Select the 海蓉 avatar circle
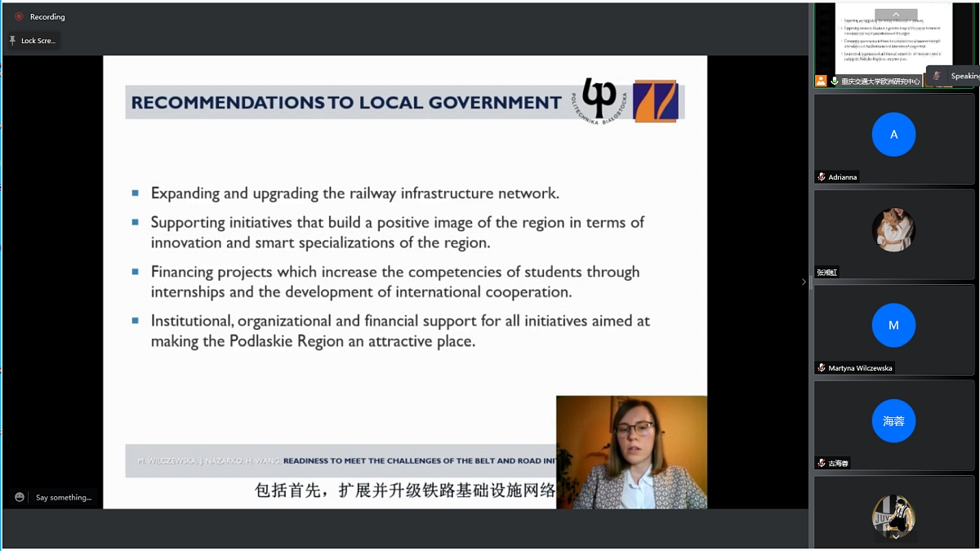980x551 pixels. [893, 421]
